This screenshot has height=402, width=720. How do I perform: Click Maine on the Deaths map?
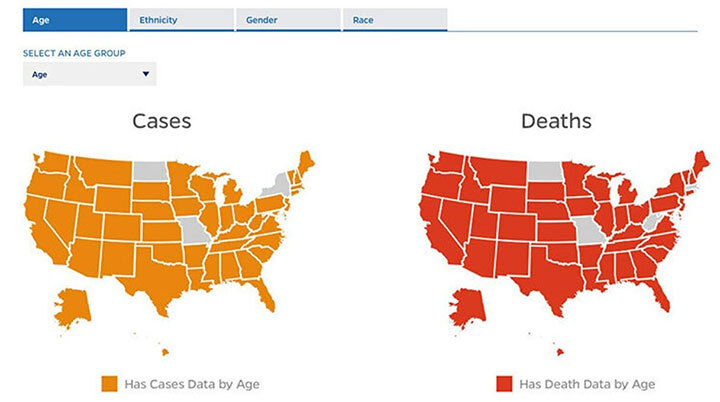[700, 165]
